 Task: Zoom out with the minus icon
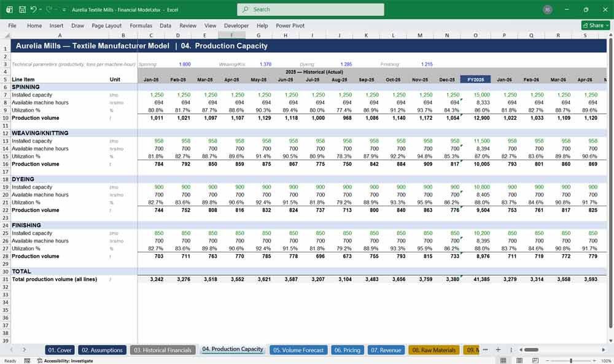coord(548,360)
